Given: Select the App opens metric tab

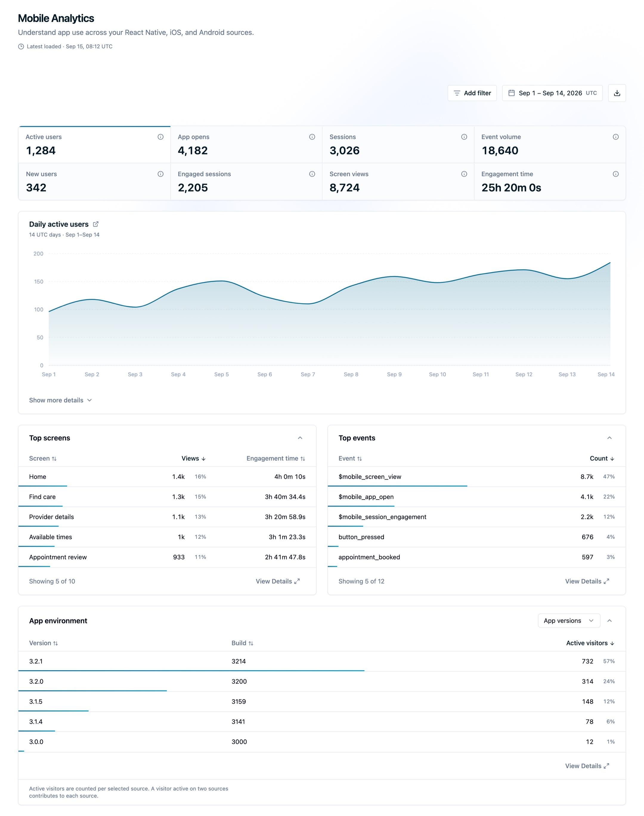Looking at the screenshot, I should point(246,145).
